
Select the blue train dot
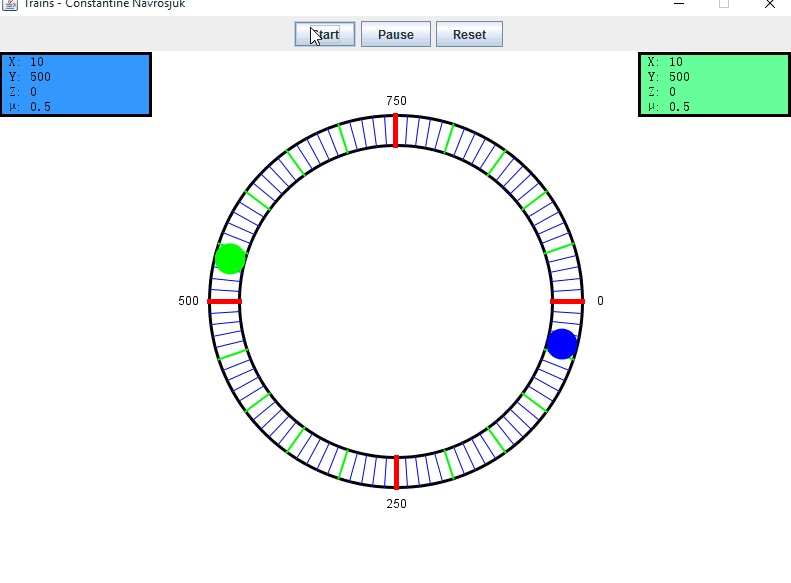(x=562, y=344)
